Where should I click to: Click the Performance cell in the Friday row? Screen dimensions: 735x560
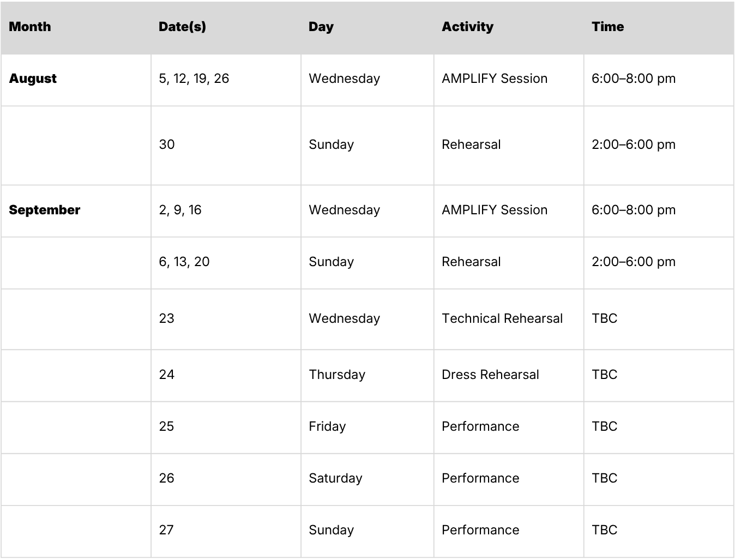coord(509,427)
